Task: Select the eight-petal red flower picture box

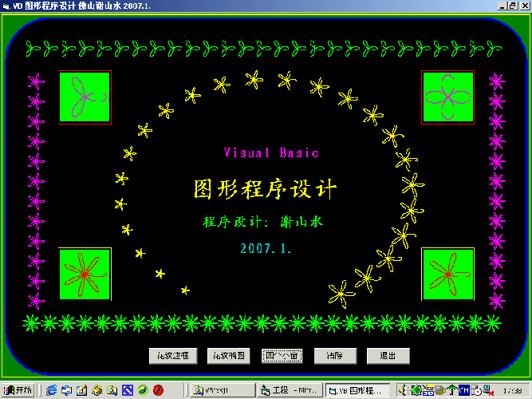Action: (x=85, y=274)
